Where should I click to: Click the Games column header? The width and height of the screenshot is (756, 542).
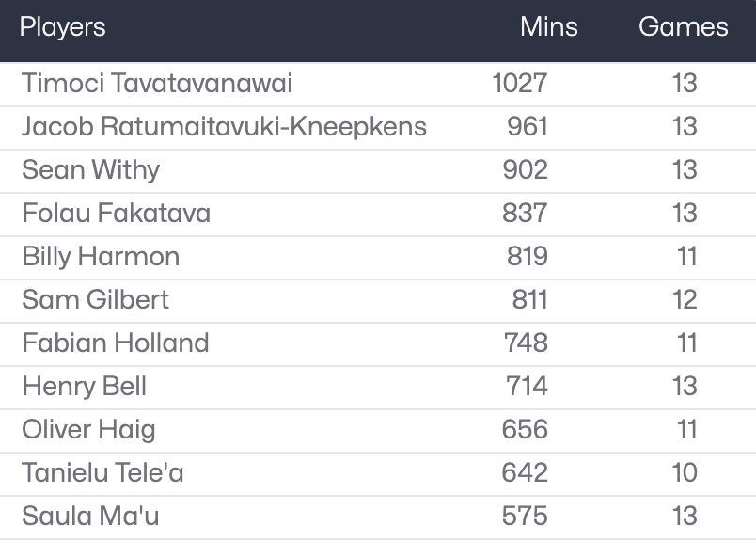683,26
